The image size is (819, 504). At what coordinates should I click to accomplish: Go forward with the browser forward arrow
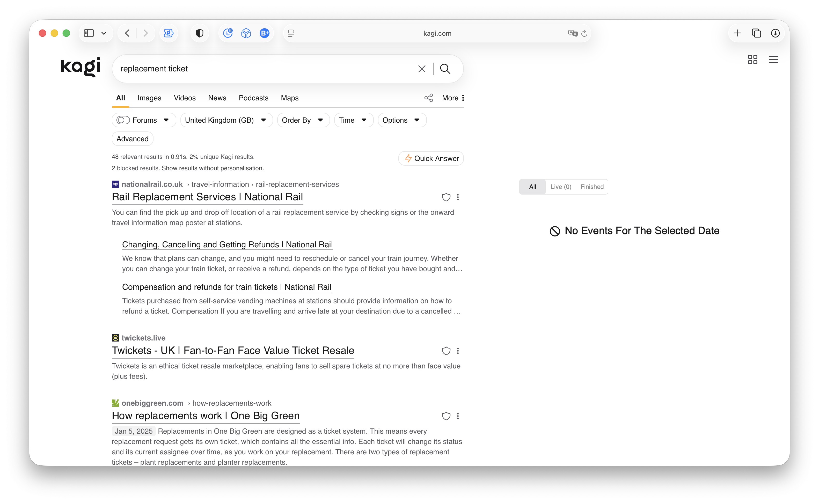[x=145, y=33]
